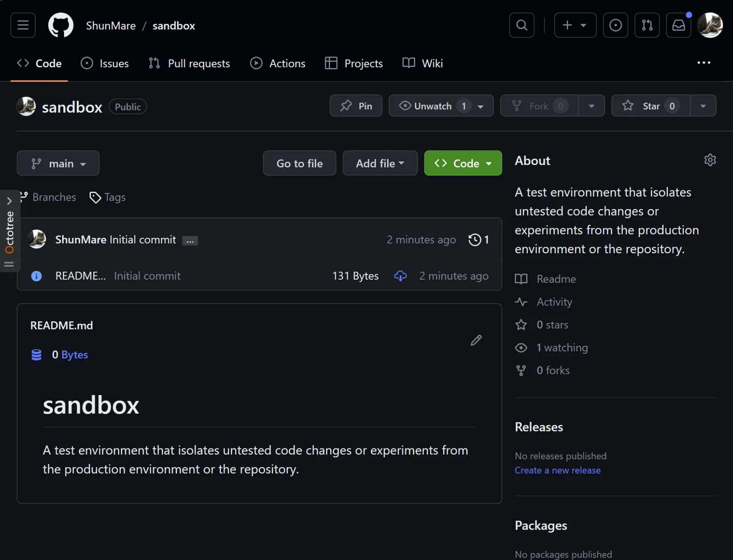The width and height of the screenshot is (733, 560).
Task: Open the hamburger navigation menu
Action: (23, 25)
